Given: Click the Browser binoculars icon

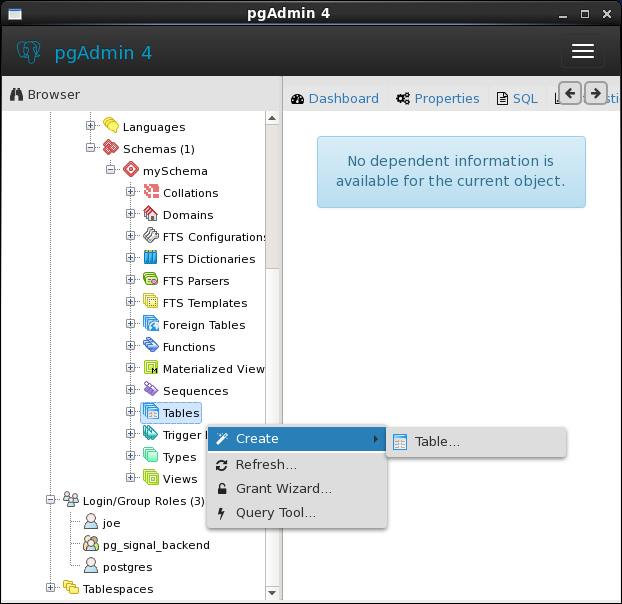Looking at the screenshot, I should point(16,94).
